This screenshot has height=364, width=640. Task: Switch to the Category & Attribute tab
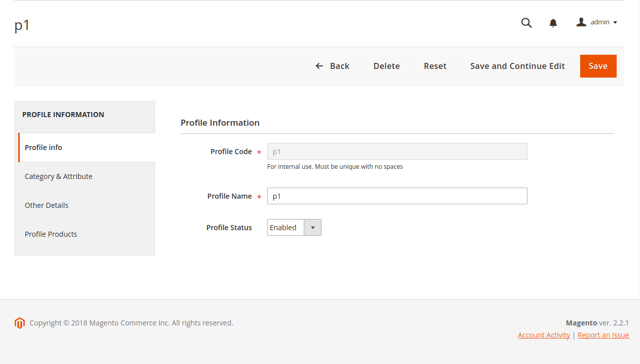coord(58,176)
